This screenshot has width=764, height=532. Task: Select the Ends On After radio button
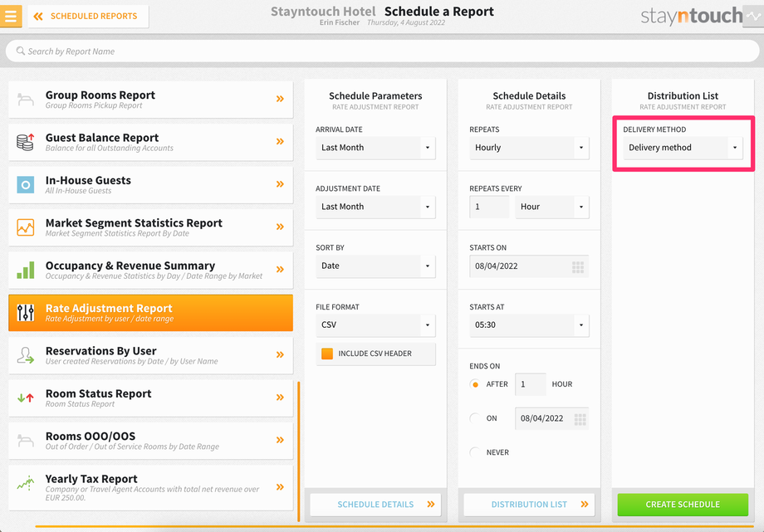click(475, 384)
